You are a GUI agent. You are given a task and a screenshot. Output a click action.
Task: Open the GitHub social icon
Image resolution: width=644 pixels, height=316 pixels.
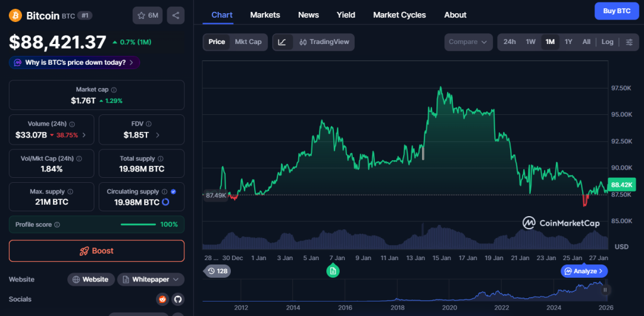(x=178, y=299)
